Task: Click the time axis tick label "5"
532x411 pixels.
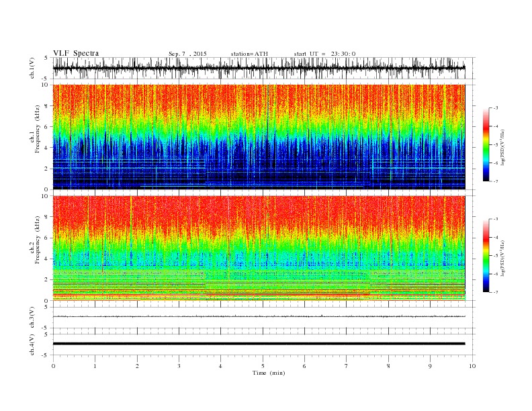Action: (263, 366)
